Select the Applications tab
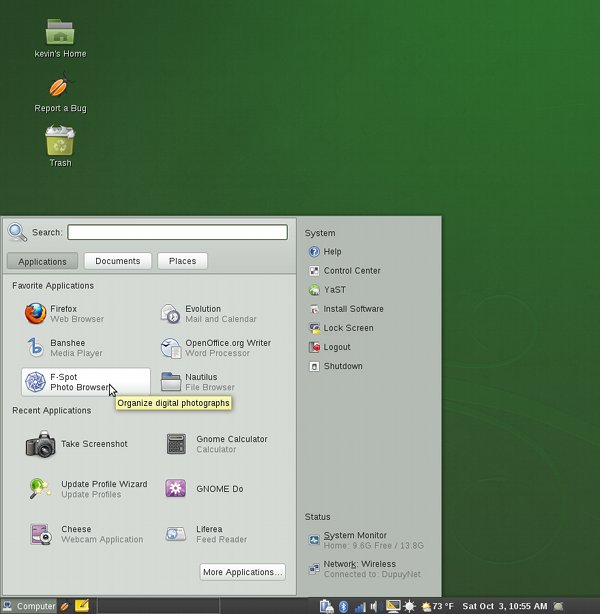The width and height of the screenshot is (600, 614). coord(42,261)
